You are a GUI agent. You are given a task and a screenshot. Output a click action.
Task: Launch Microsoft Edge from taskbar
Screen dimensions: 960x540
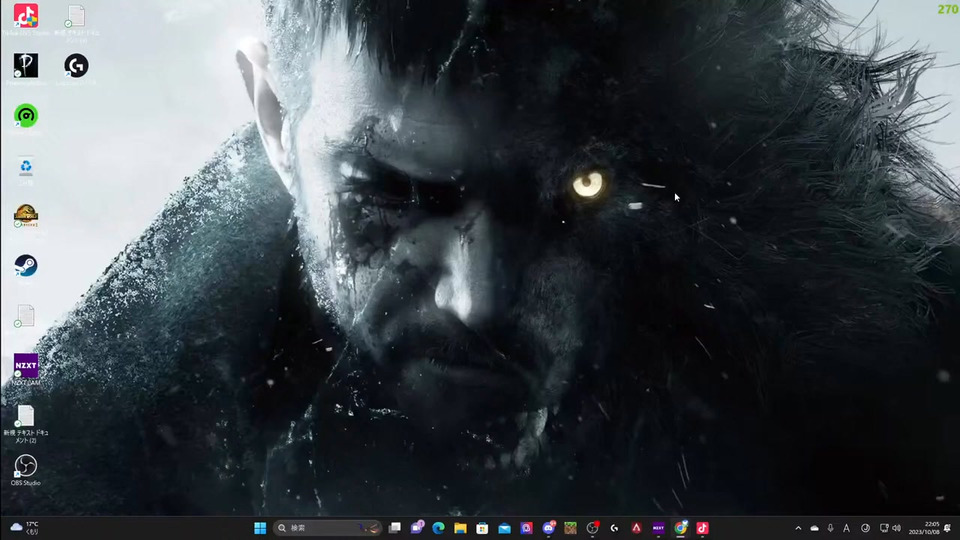coord(438,528)
